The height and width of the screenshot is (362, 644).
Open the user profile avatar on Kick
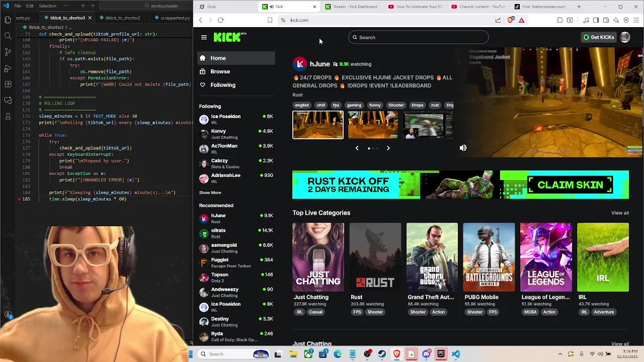click(x=625, y=37)
